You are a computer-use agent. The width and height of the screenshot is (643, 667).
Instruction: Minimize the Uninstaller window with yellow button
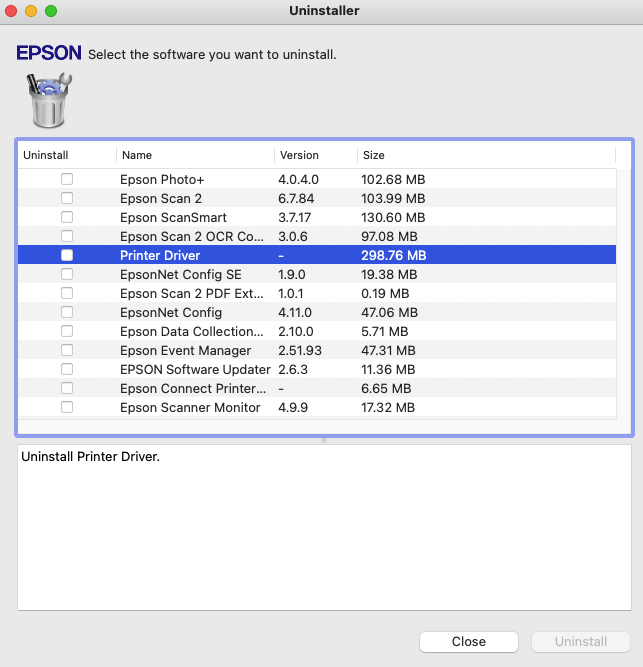pyautogui.click(x=31, y=11)
